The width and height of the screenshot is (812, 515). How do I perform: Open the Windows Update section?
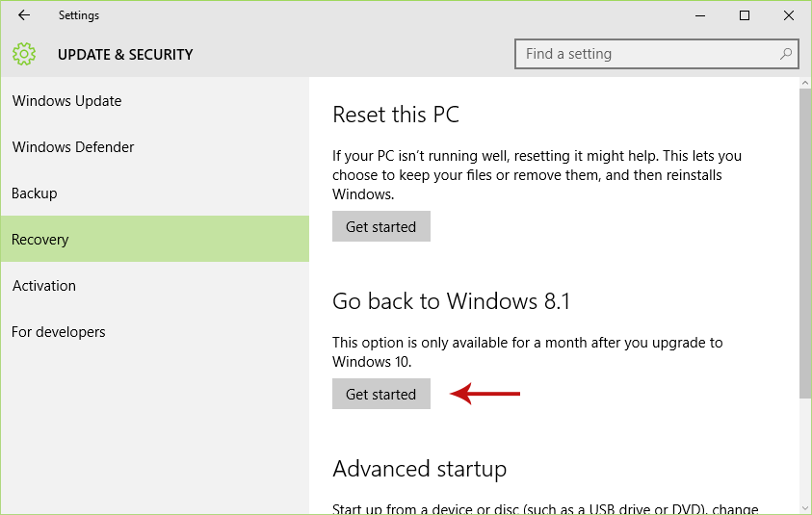pos(155,100)
